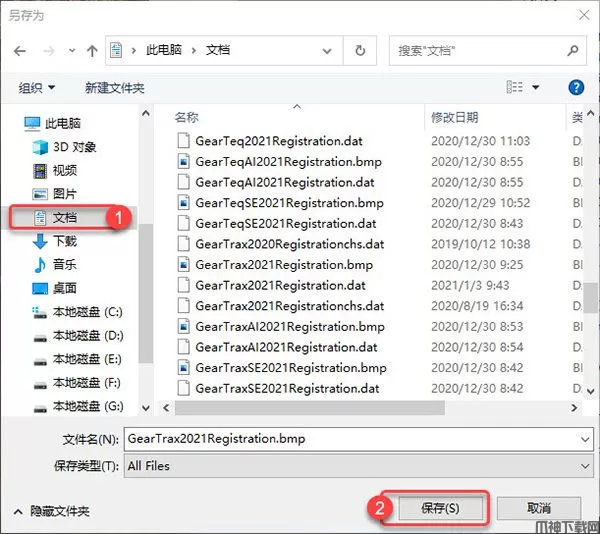The image size is (600, 534).
Task: Click the 保存(S) button
Action: tap(440, 508)
